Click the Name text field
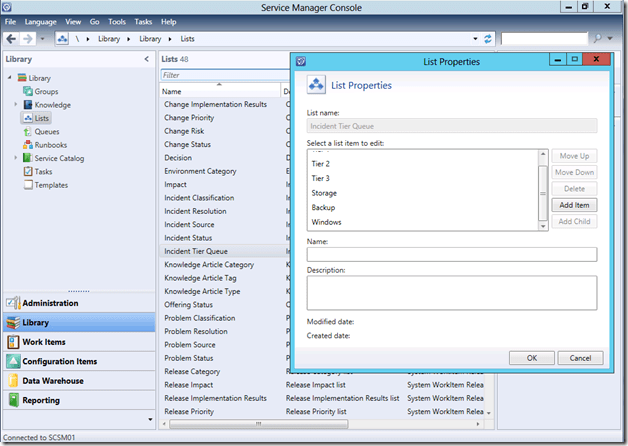This screenshot has height=446, width=628. click(451, 255)
